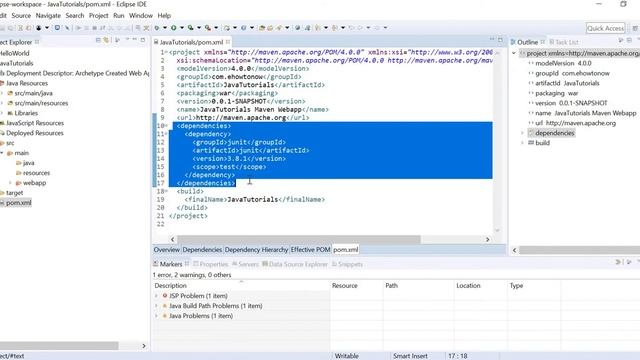Toggle code folding on the dependency line 11
The image size is (640, 360).
[166, 134]
